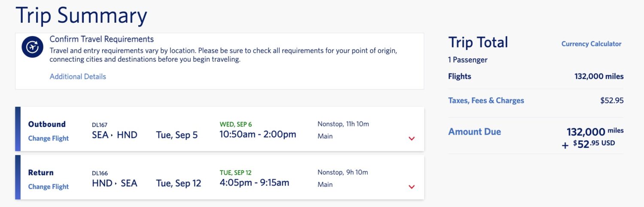Click Change Flight under Outbound
Image resolution: width=644 pixels, height=207 pixels.
click(49, 138)
